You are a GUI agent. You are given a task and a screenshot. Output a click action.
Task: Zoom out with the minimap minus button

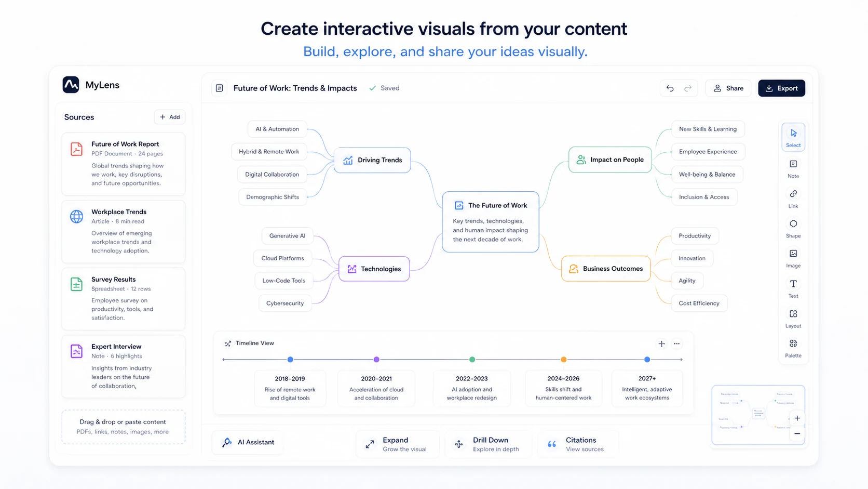[797, 433]
